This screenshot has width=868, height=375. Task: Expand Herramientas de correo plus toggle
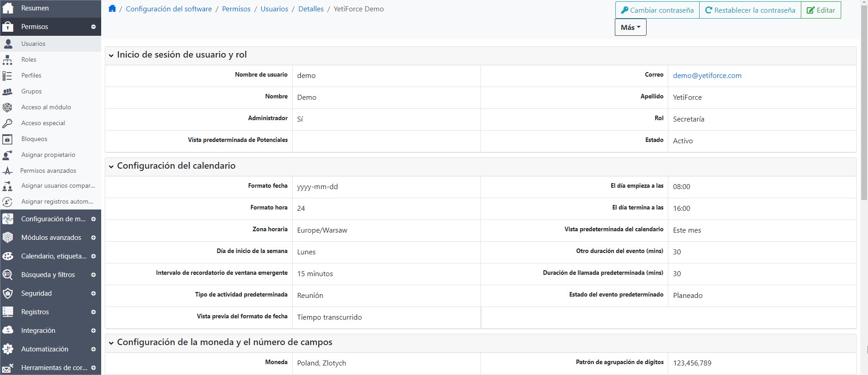pyautogui.click(x=93, y=368)
